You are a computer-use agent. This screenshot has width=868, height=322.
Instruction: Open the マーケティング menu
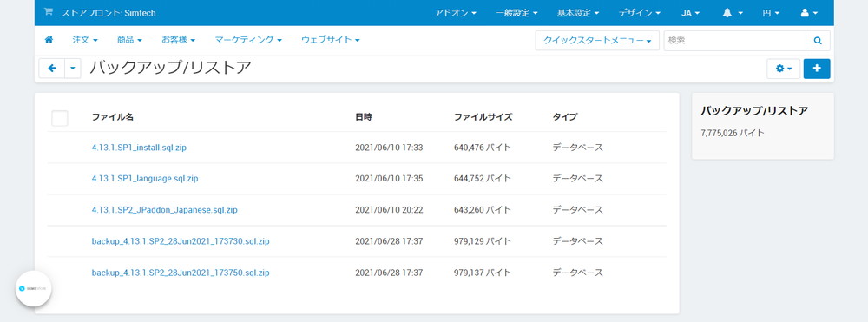(x=248, y=40)
